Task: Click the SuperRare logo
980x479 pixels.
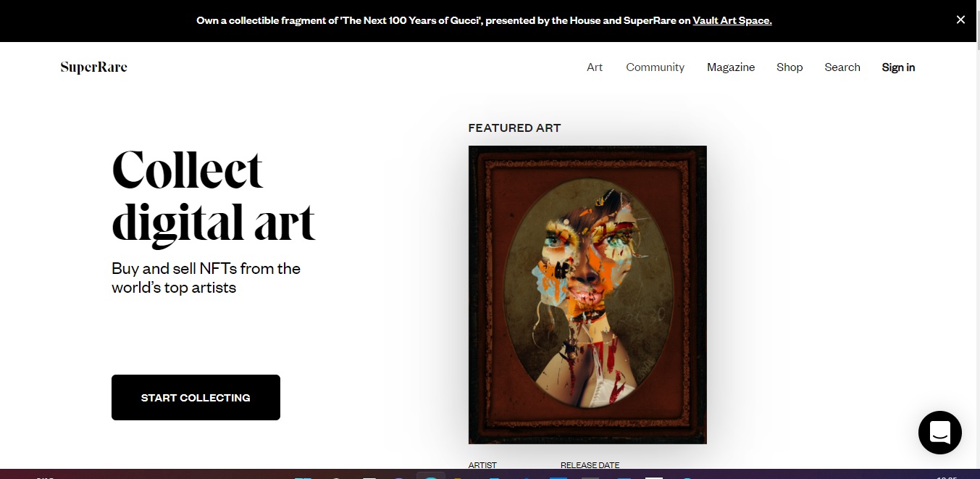Action: tap(93, 67)
